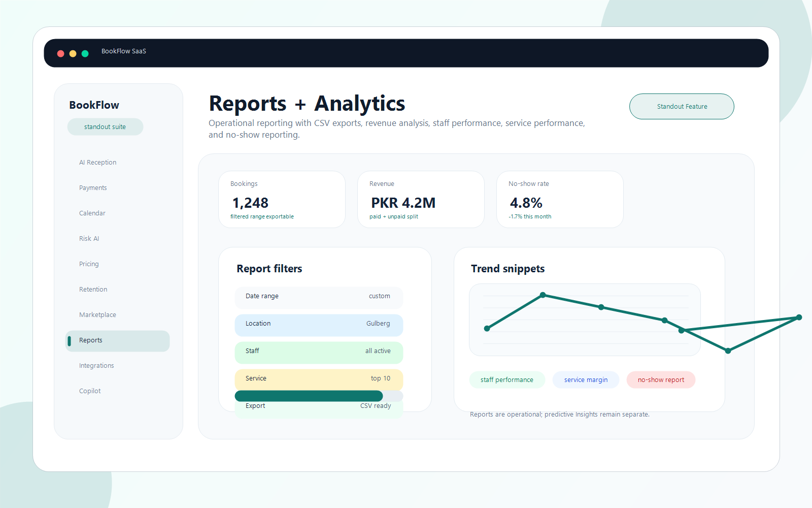Click the reports are operational footnote
Image resolution: width=812 pixels, height=508 pixels.
pyautogui.click(x=560, y=415)
